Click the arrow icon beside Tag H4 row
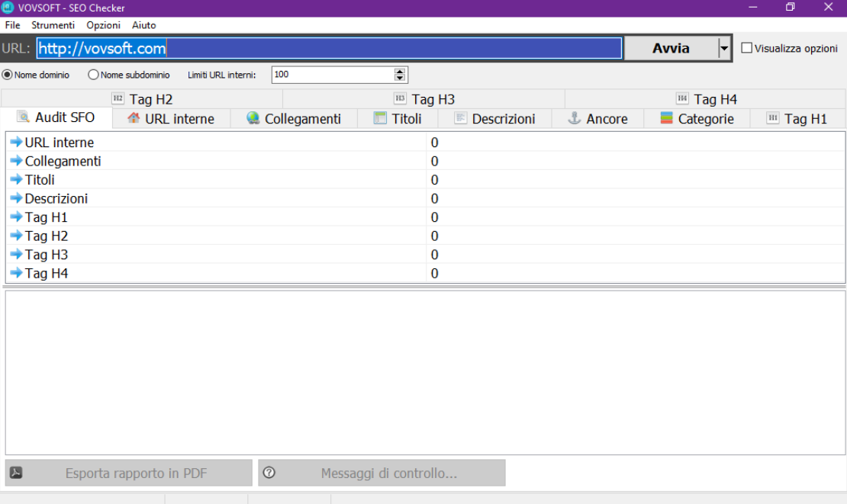Image resolution: width=847 pixels, height=504 pixels. click(16, 273)
